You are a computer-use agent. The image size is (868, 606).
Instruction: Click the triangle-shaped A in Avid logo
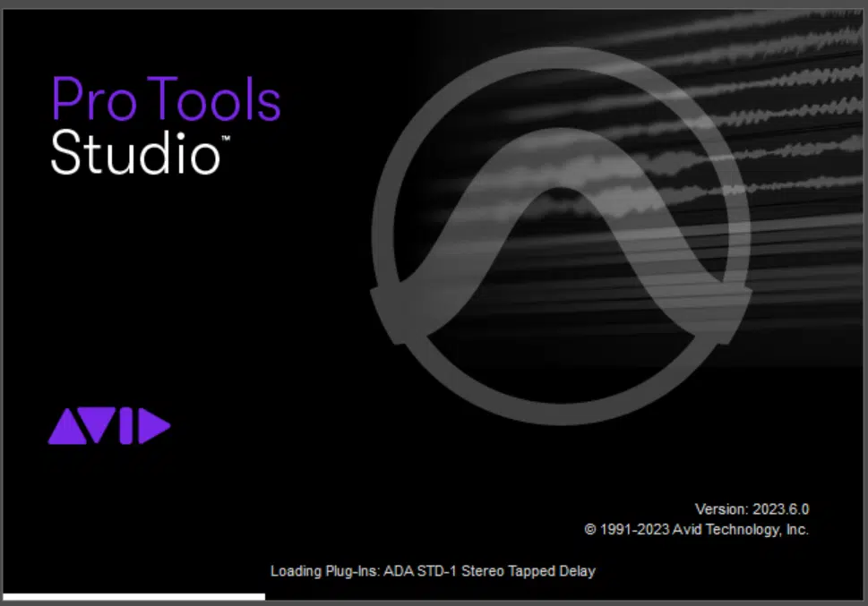click(x=64, y=429)
